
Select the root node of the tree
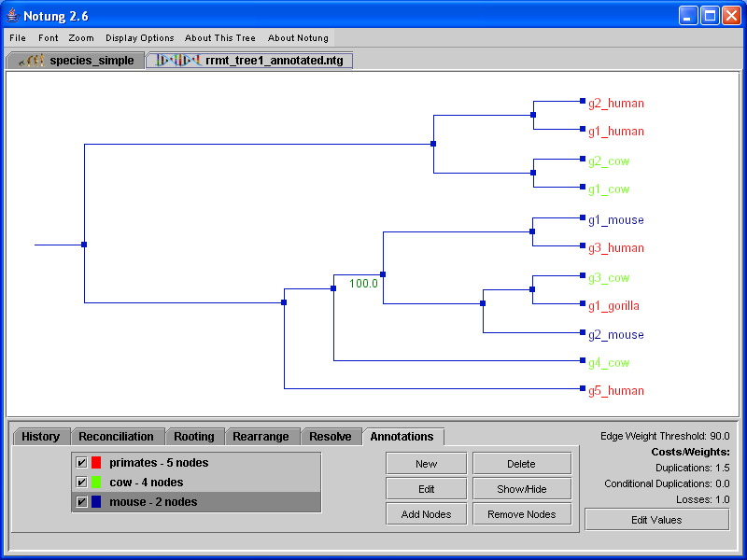[x=84, y=245]
